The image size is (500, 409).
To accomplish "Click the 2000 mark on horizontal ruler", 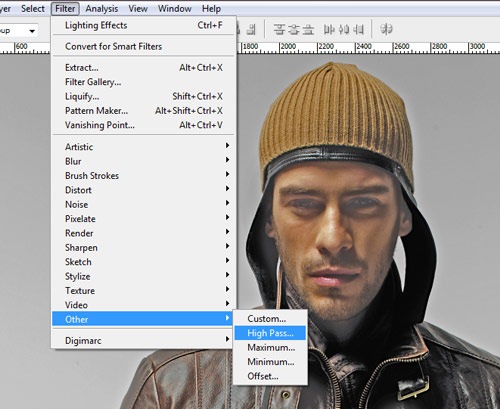I will pos(288,47).
